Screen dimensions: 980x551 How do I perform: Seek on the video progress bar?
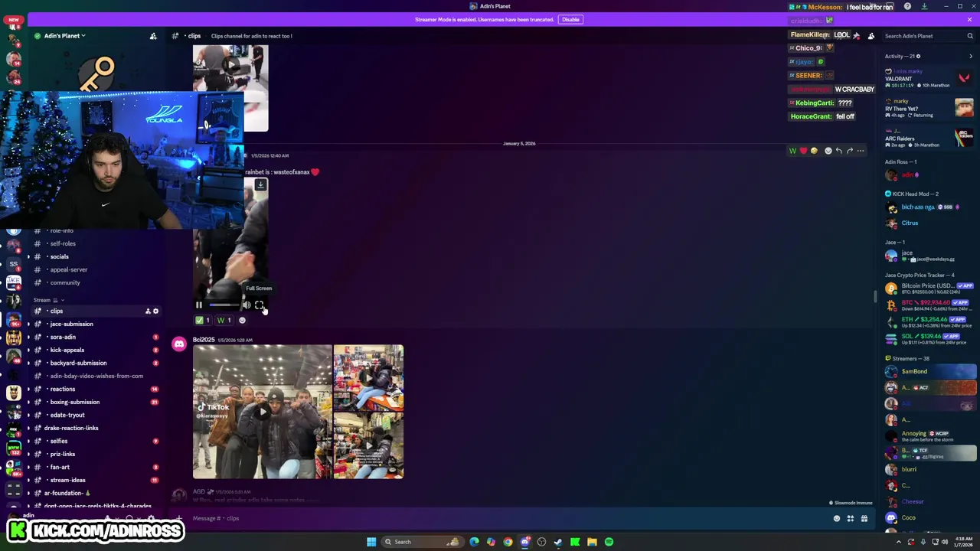(x=224, y=305)
